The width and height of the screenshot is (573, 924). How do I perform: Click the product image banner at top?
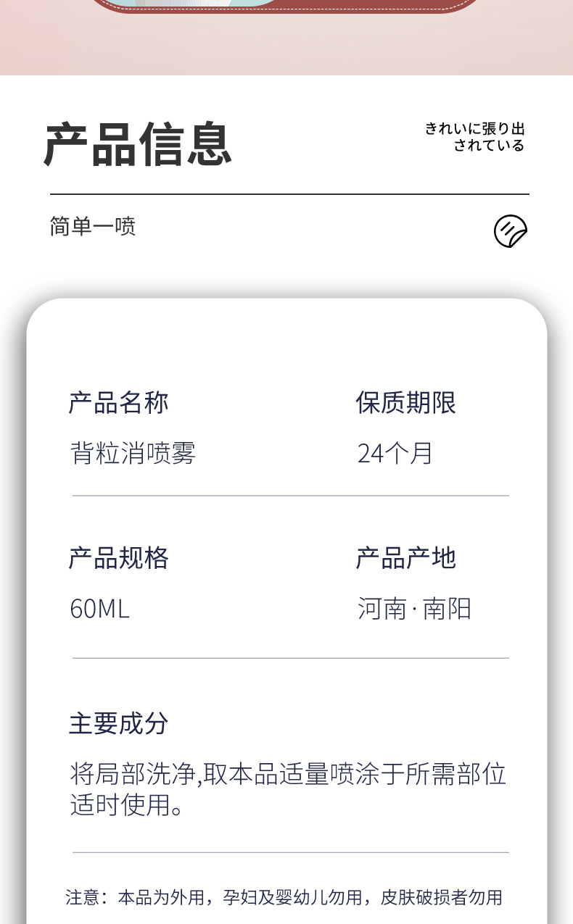pyautogui.click(x=286, y=36)
